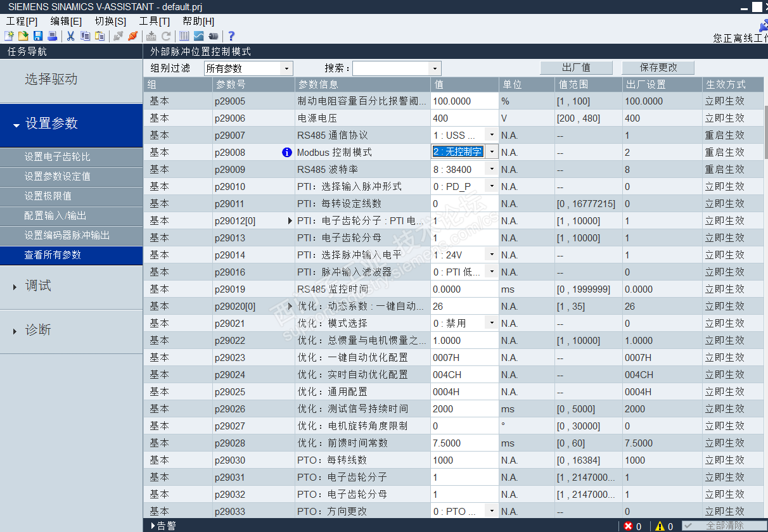Open the p29021 优化模式选择 dropdown

point(492,323)
